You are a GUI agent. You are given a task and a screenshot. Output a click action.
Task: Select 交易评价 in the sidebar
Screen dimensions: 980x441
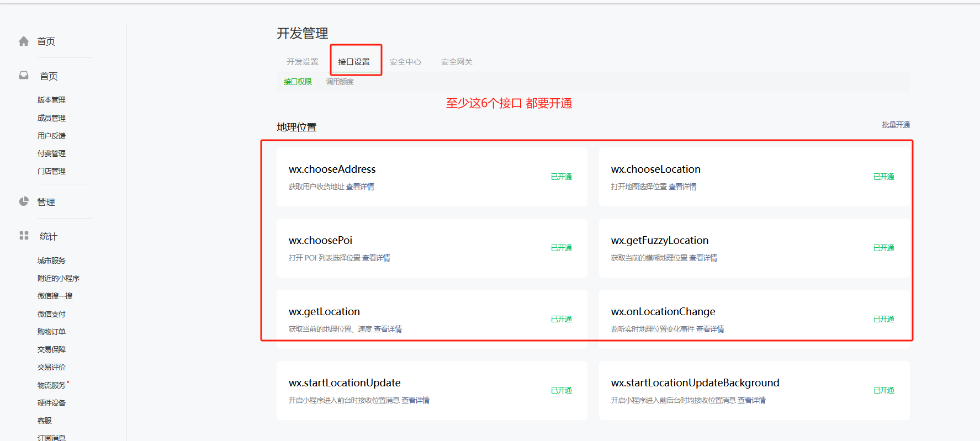coord(51,367)
